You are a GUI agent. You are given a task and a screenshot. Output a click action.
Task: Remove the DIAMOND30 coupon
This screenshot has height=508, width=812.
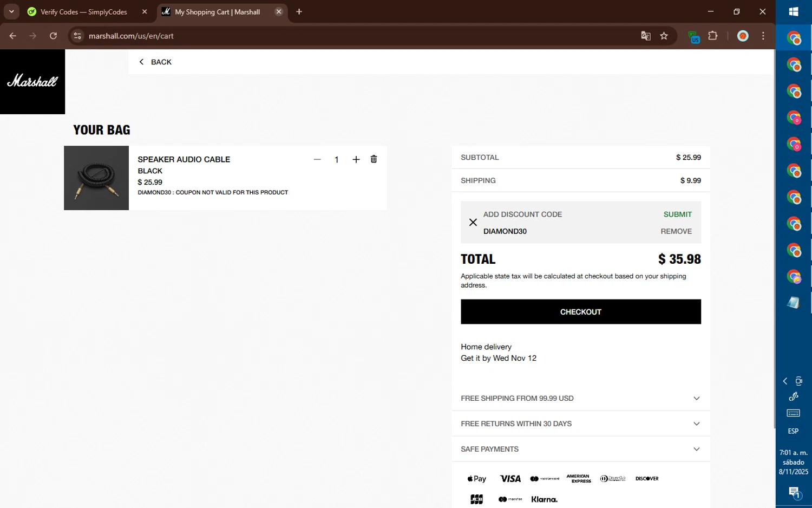tap(676, 231)
